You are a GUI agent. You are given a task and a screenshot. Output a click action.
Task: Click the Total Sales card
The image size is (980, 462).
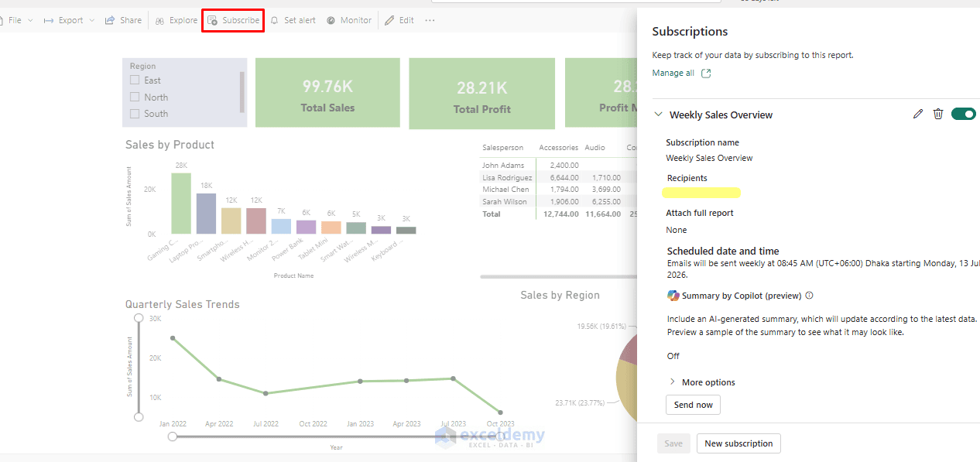pyautogui.click(x=327, y=92)
